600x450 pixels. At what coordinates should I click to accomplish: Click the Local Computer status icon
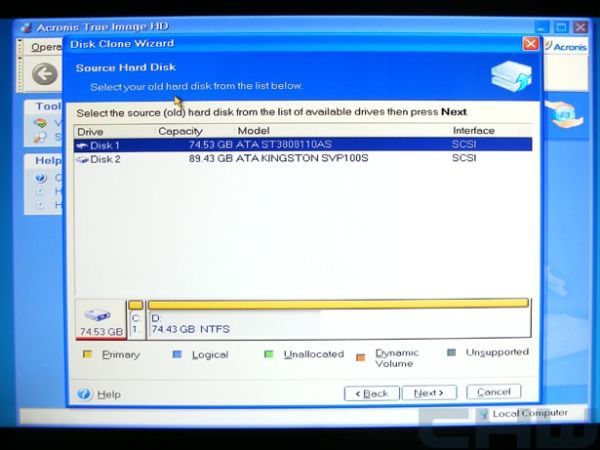pyautogui.click(x=484, y=414)
